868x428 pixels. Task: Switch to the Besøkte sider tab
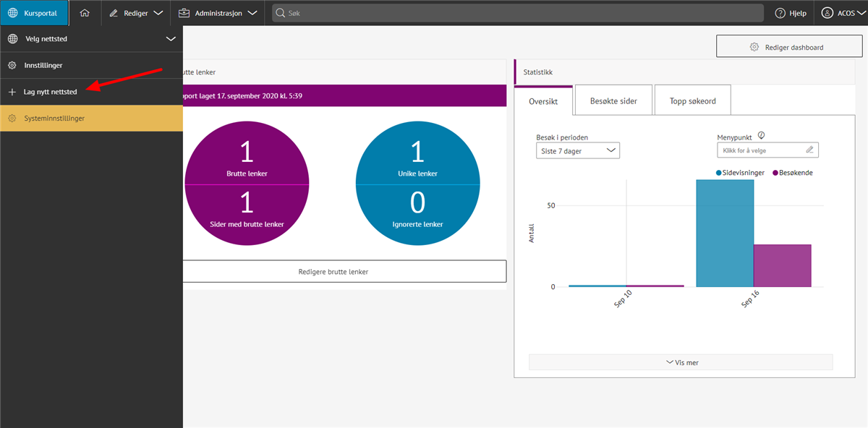coord(613,100)
